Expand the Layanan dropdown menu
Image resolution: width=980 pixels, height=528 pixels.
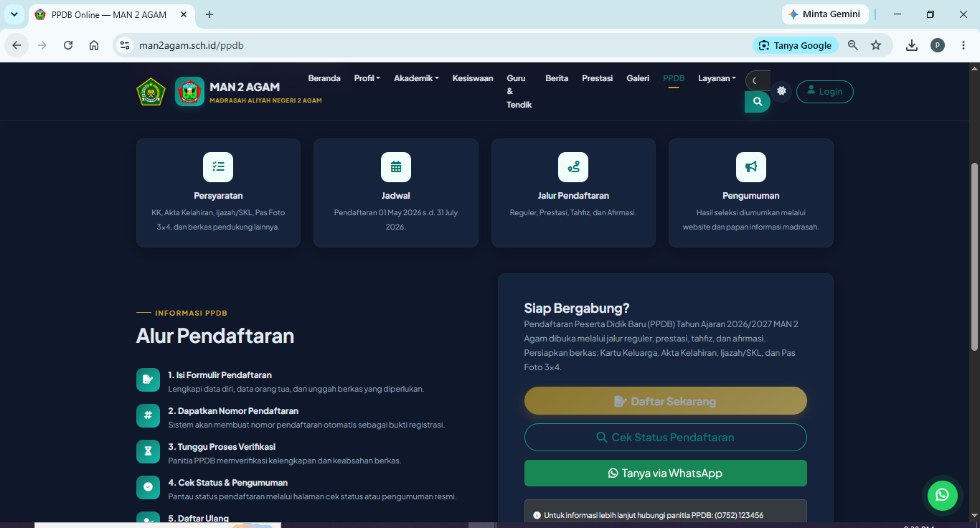pyautogui.click(x=717, y=78)
